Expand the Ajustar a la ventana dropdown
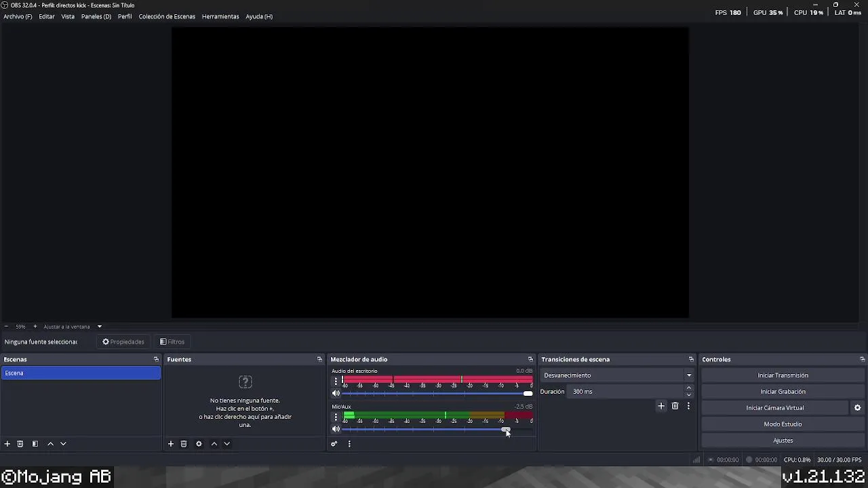 tap(99, 327)
